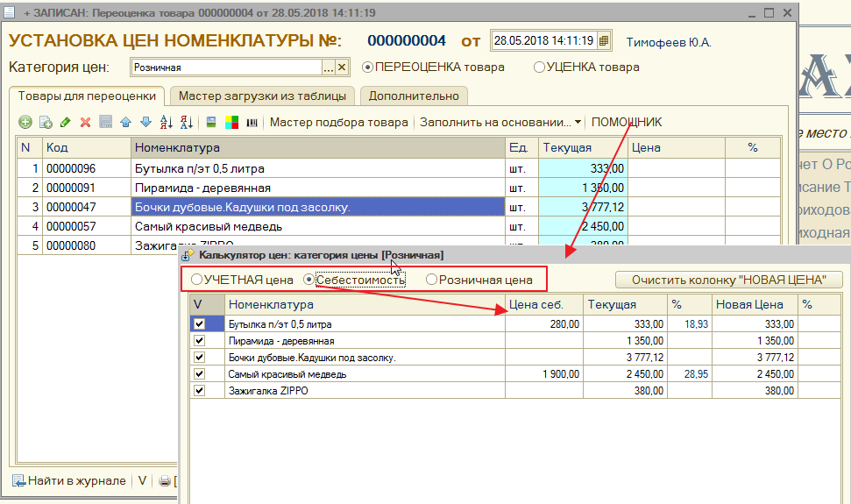
Task: Click Текущая header in main table
Action: (x=583, y=147)
